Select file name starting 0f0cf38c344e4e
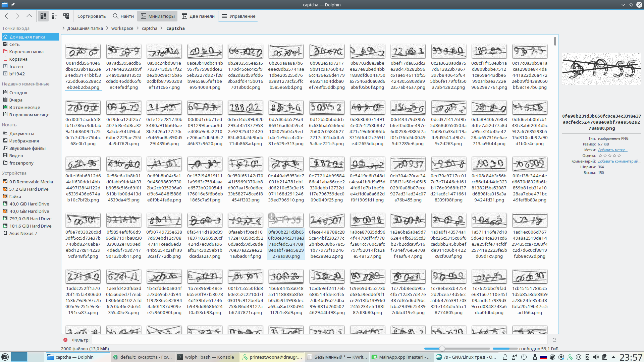 point(530,188)
